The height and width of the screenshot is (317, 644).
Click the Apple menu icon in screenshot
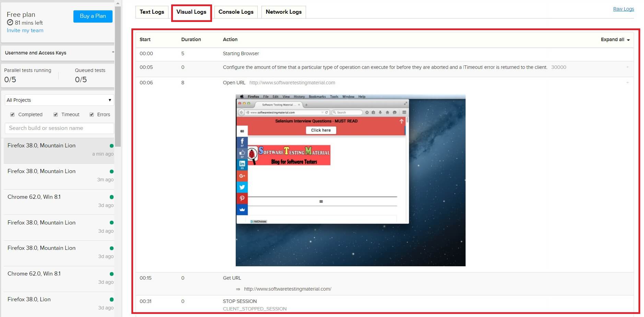pos(242,97)
